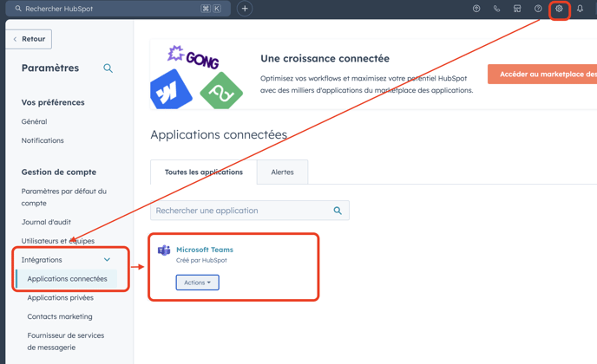Click the help question mark icon
This screenshot has height=364, width=597.
[x=538, y=9]
